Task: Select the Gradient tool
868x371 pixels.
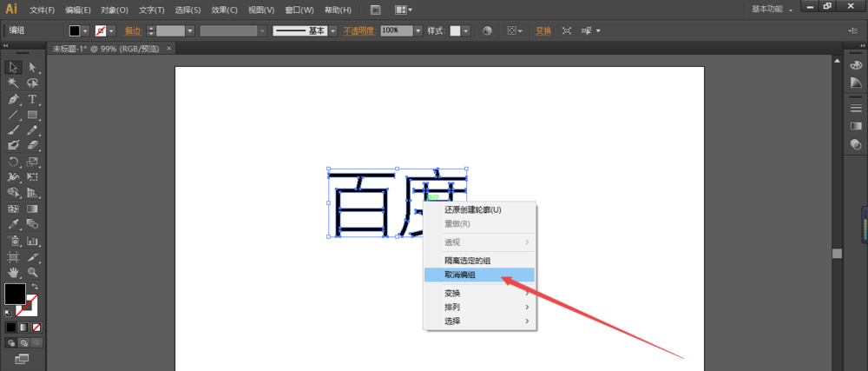Action: click(33, 209)
